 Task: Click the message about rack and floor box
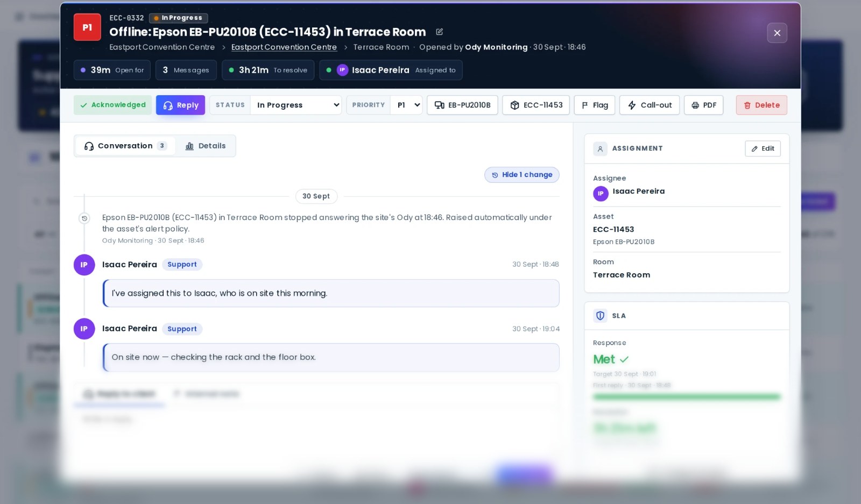point(331,358)
